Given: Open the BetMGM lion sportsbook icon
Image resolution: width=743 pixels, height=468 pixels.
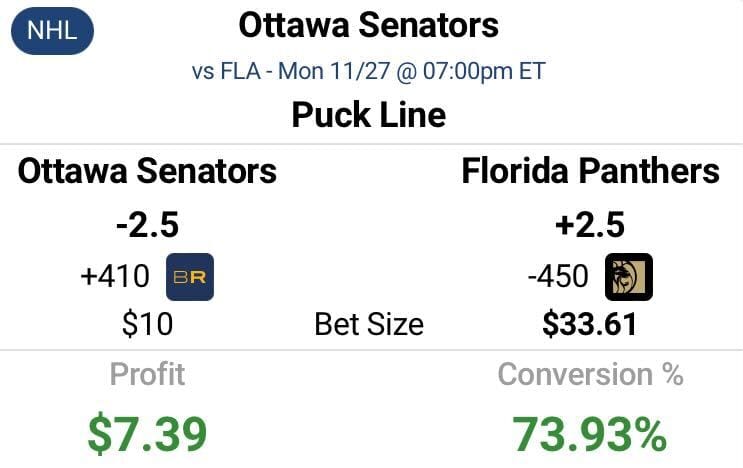Looking at the screenshot, I should [x=629, y=277].
